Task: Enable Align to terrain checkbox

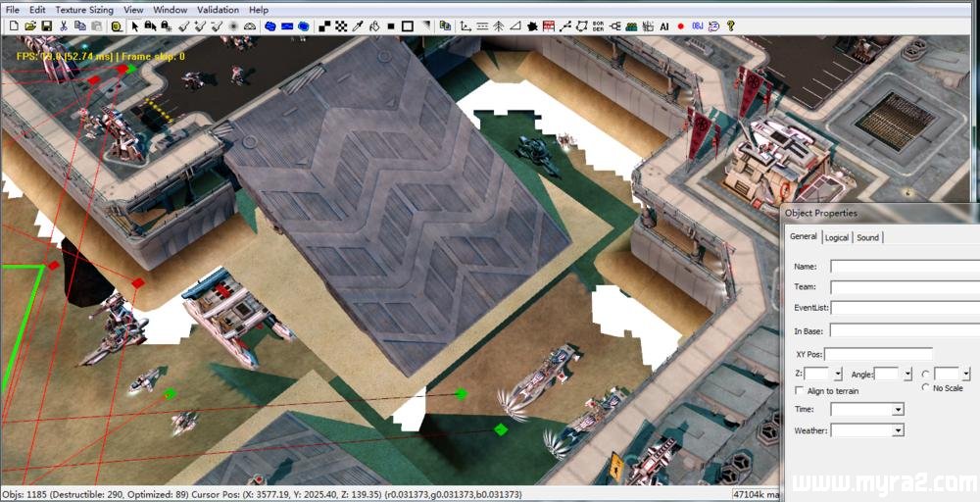Action: (800, 391)
